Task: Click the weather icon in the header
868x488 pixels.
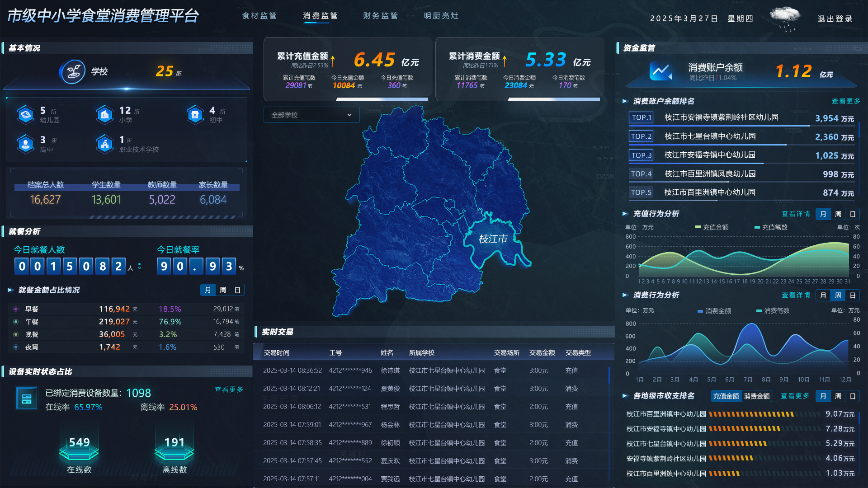Action: tap(784, 17)
